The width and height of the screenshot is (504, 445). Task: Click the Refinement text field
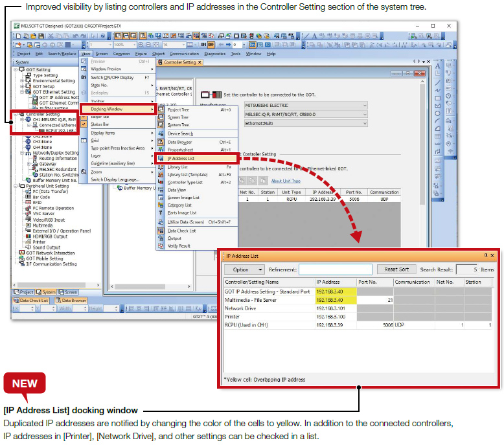pyautogui.click(x=335, y=269)
